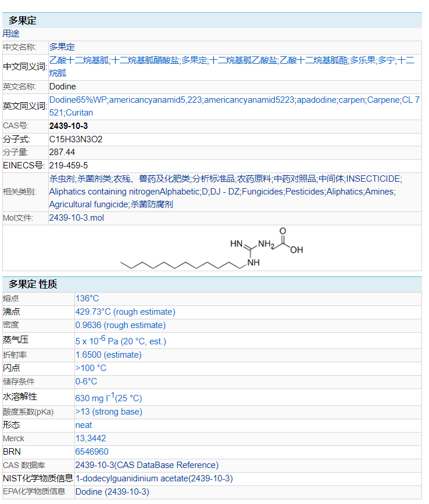429x504 pixels.
Task: Select the CAS number 2439-10-3 bold text
Action: [68, 126]
